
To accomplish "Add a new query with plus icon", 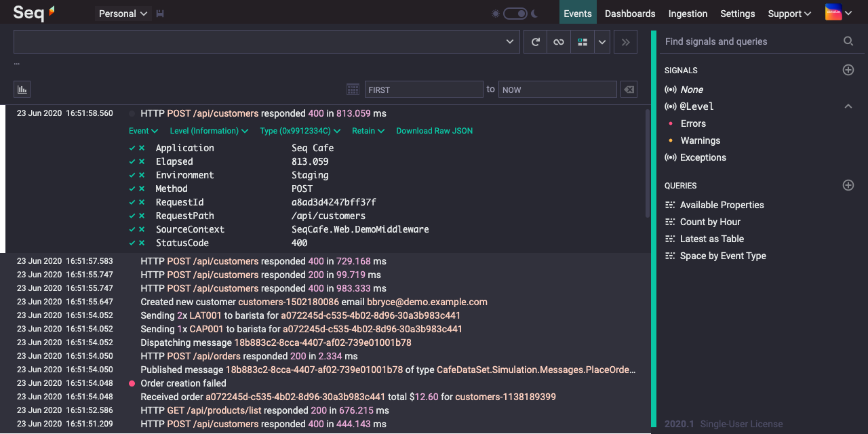I will point(848,185).
